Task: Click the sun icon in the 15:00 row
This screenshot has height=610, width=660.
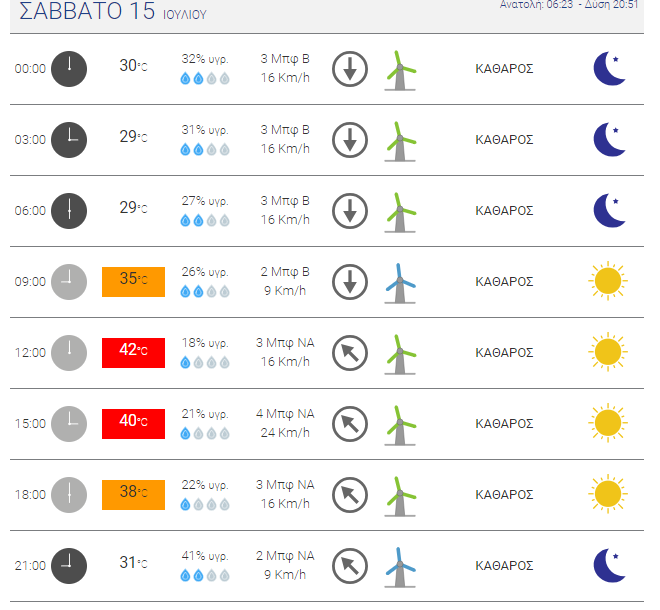Action: 608,423
